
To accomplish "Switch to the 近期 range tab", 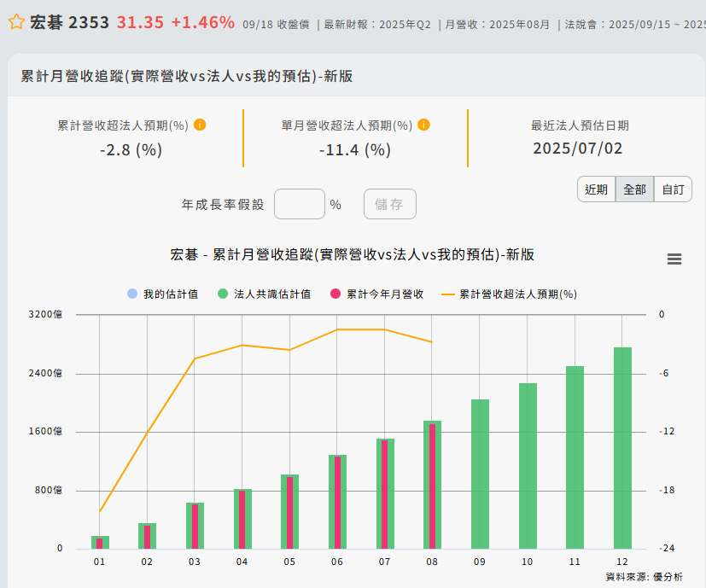I will click(596, 189).
